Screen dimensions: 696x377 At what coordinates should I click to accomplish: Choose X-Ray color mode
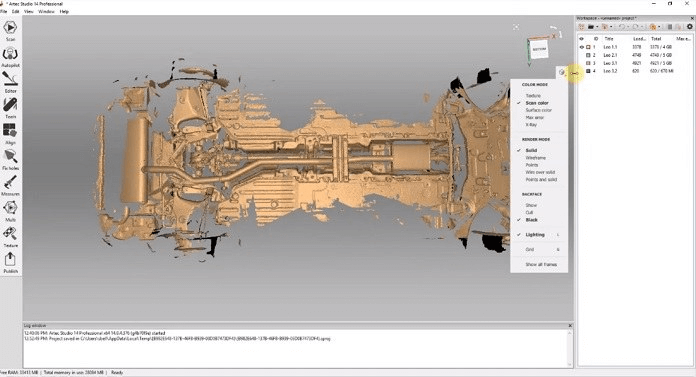tap(531, 125)
